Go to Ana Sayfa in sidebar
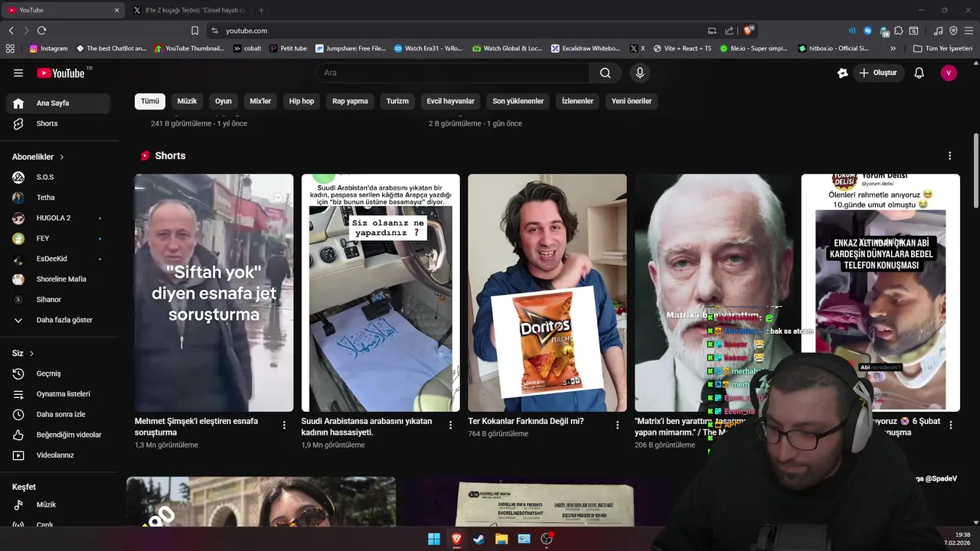Image resolution: width=980 pixels, height=551 pixels. (x=58, y=103)
